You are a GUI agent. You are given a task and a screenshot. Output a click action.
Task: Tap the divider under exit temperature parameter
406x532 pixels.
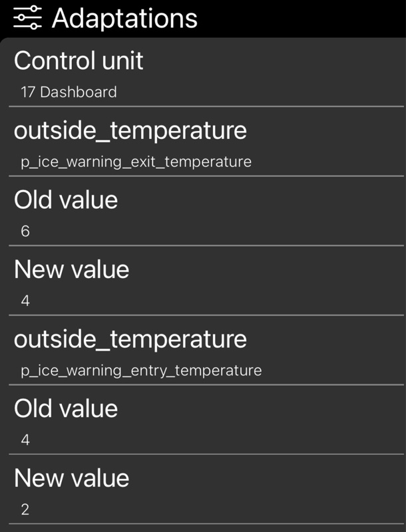206,176
